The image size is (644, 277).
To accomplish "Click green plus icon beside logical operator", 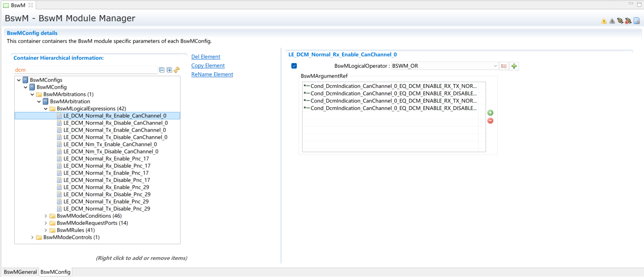I will [x=514, y=66].
